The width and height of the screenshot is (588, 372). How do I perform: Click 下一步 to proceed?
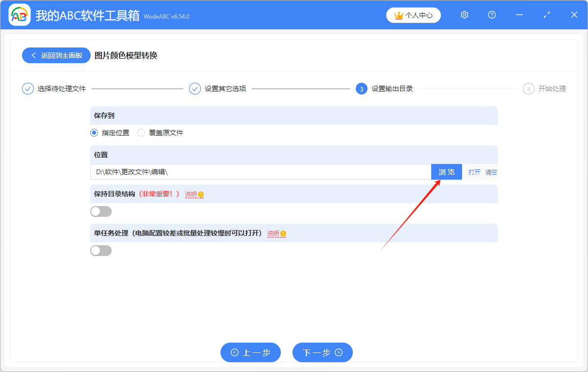coord(322,352)
